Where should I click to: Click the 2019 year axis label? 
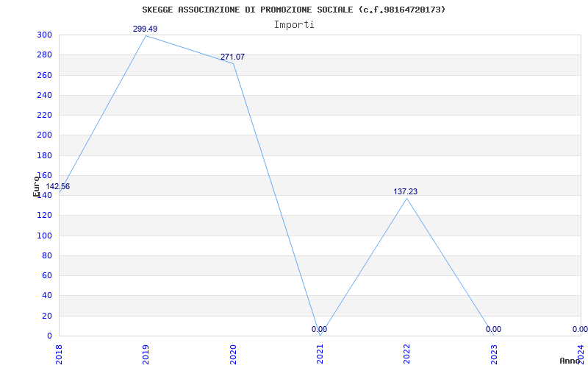[146, 354]
